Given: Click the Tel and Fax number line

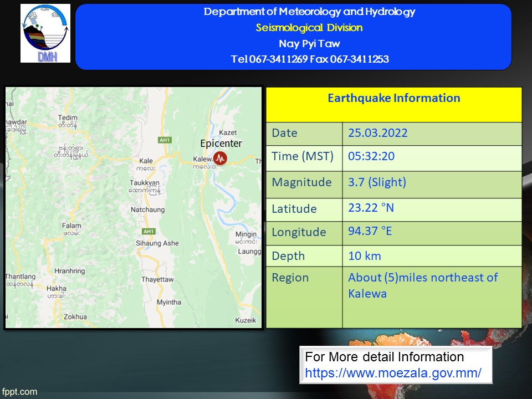Looking at the screenshot, I should pyautogui.click(x=310, y=59).
